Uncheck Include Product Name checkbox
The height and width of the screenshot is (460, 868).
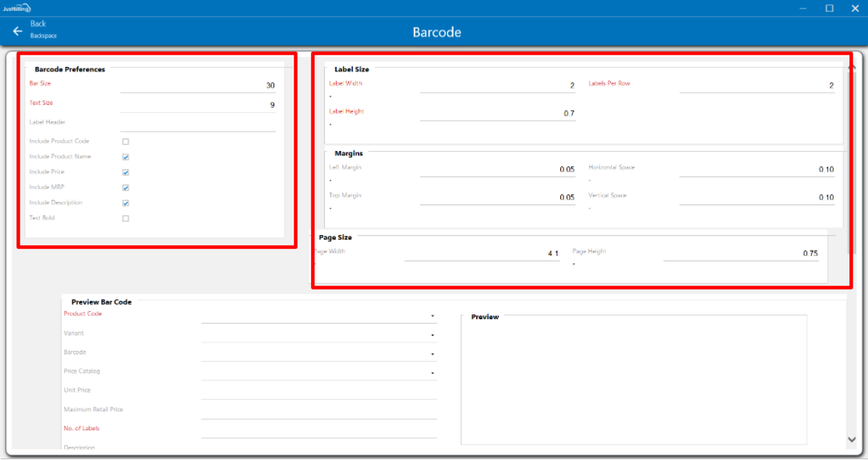125,157
